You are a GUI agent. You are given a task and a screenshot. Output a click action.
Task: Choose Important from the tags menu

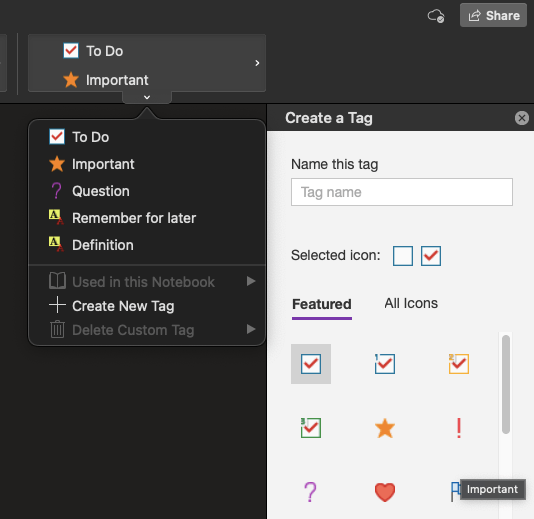pos(147,164)
